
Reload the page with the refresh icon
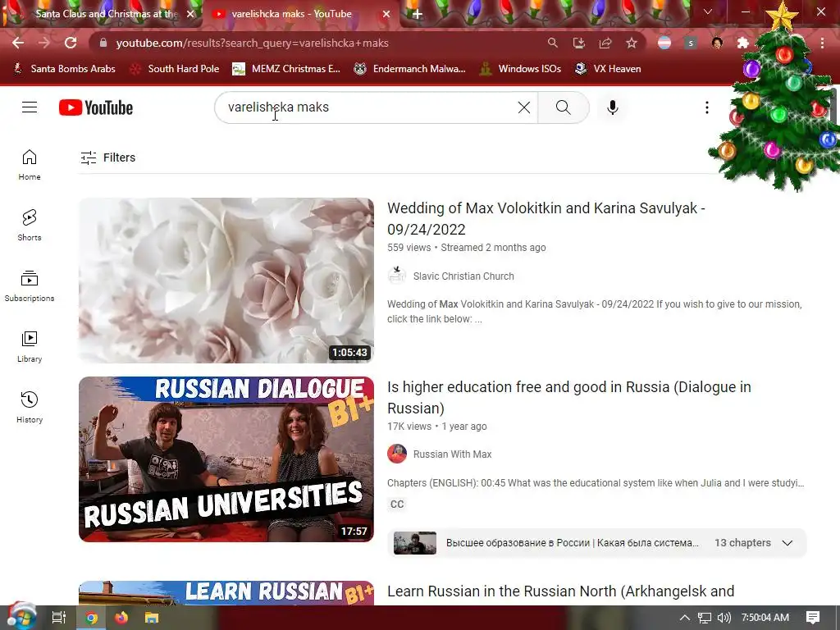(x=71, y=43)
